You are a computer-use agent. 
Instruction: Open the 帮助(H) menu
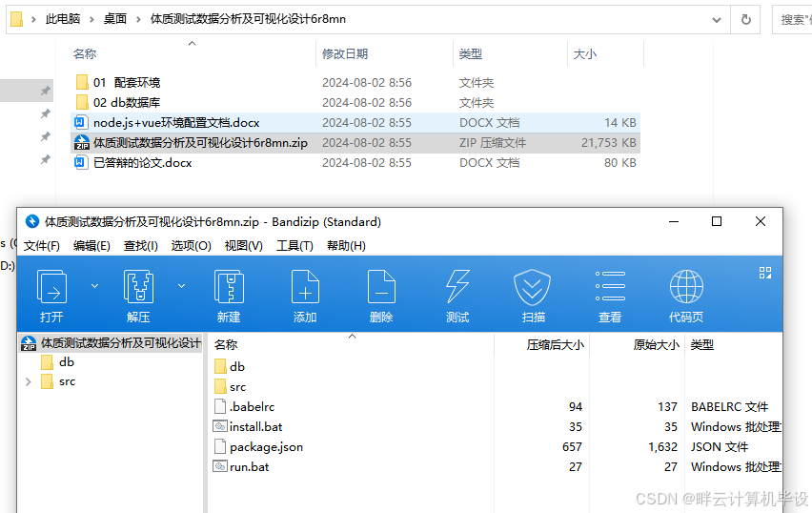[x=346, y=246]
